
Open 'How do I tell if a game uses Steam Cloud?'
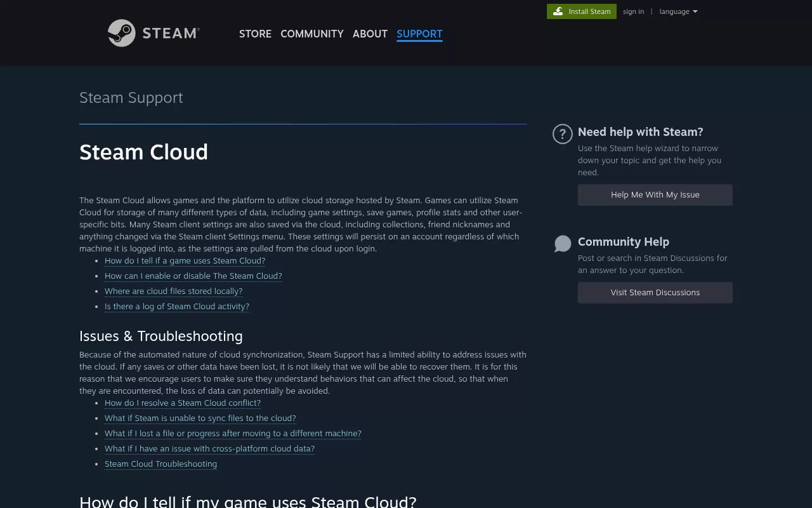click(x=185, y=261)
